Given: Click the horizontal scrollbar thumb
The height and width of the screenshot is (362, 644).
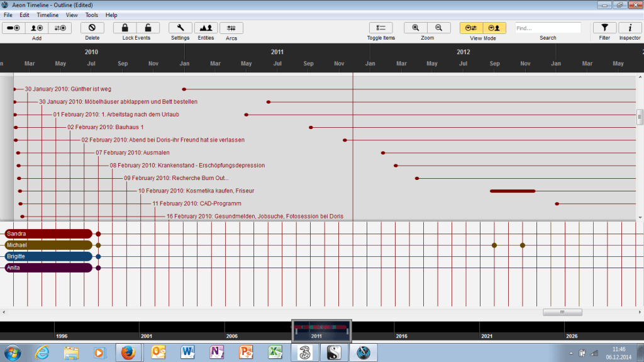Looking at the screenshot, I should point(562,312).
